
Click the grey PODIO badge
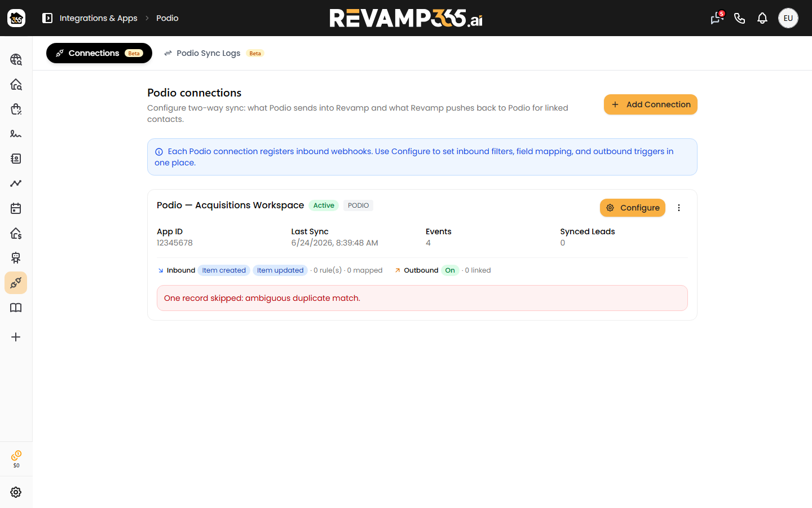tap(359, 205)
